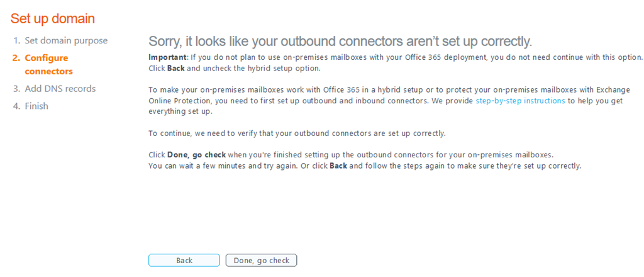The width and height of the screenshot is (644, 277).
Task: Click the step number "2." in wizard list
Action: pos(16,58)
